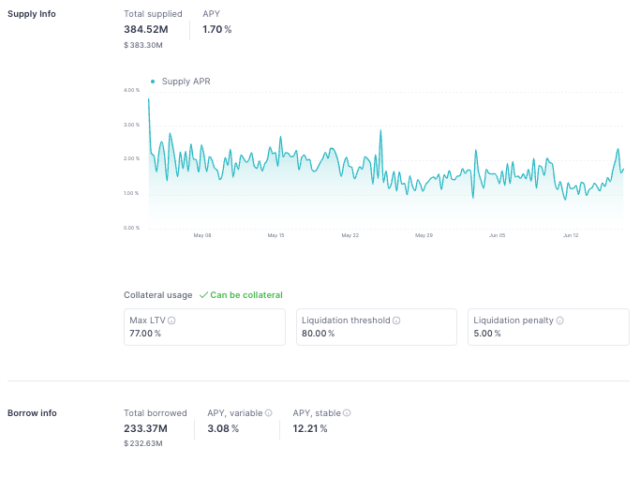Select the Borrow info section heading
The image size is (640, 477).
pos(32,412)
